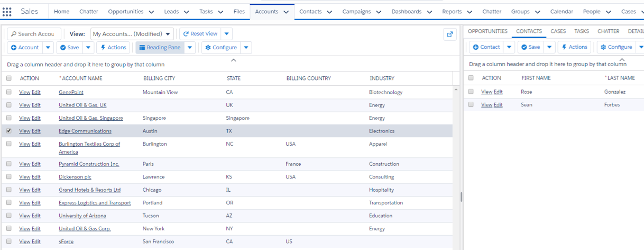
Task: Click the pop-out icon above the accounts grid
Action: (450, 34)
